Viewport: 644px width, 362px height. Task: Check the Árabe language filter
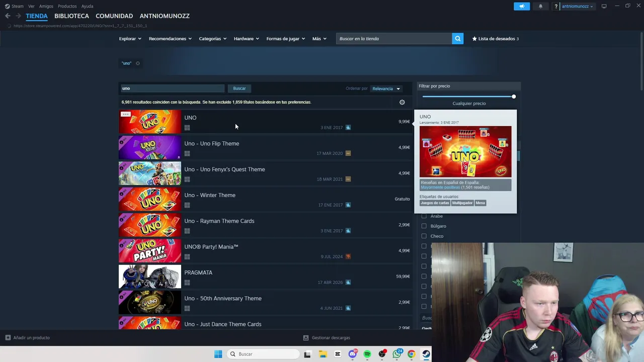pos(424,216)
